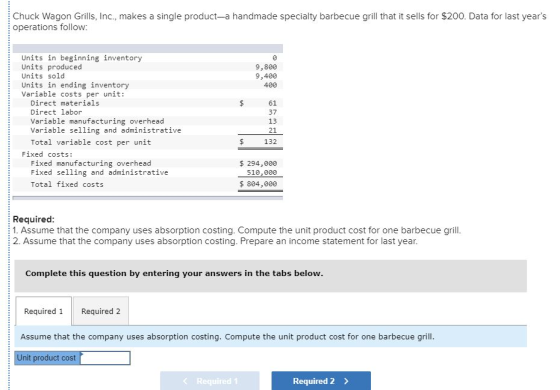Click the right chevron on Required 2 button

pos(346,381)
